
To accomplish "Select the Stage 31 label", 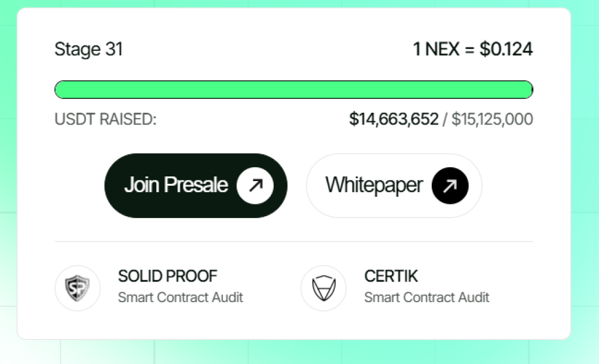I will 88,50.
